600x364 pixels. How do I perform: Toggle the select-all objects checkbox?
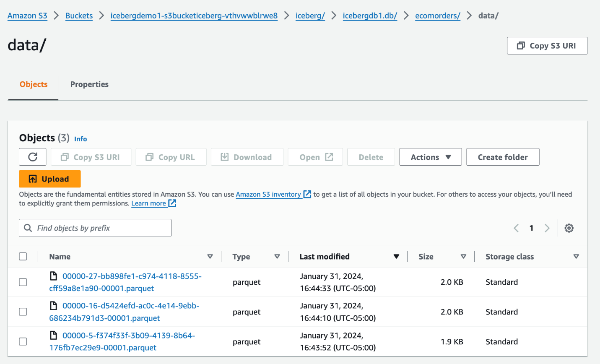point(23,256)
